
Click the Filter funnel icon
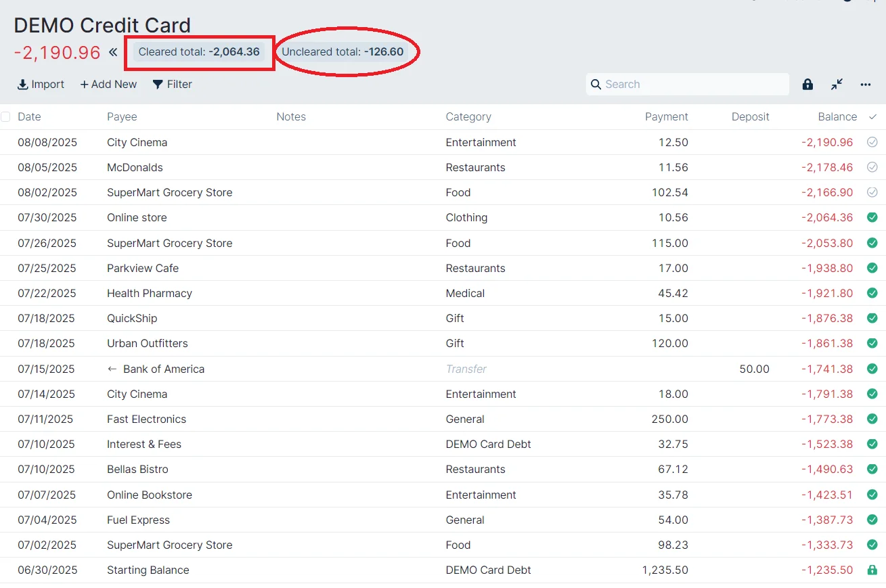click(x=158, y=85)
